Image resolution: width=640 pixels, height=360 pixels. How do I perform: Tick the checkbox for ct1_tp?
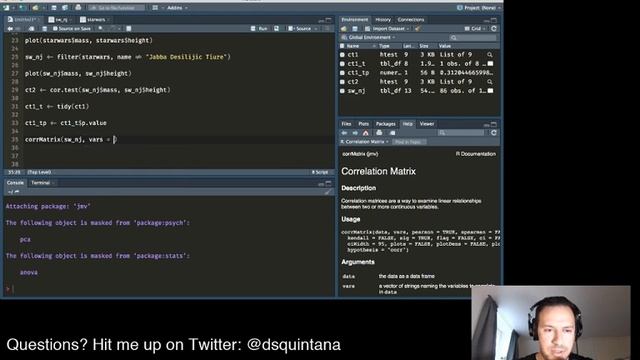click(342, 73)
